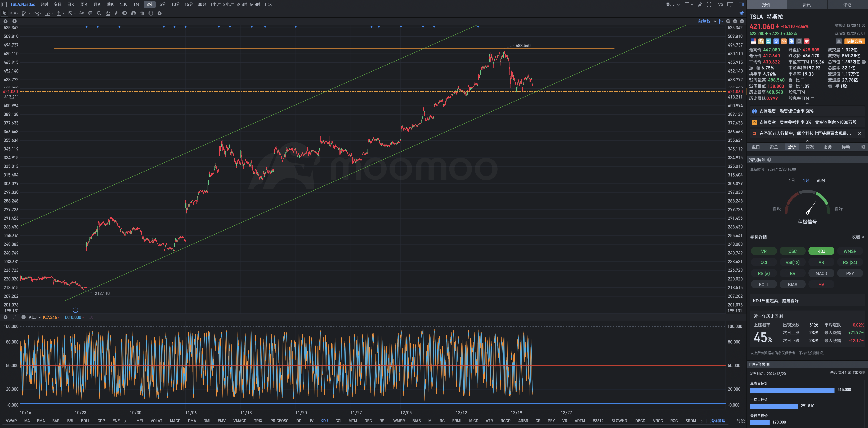Viewport: 868px width, 428px height.
Task: Collapse main chart with up-arrow icon
Action: click(15, 21)
